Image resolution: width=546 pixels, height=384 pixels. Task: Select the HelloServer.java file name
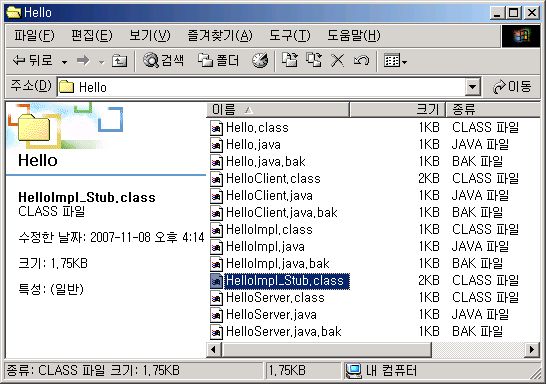tap(271, 315)
